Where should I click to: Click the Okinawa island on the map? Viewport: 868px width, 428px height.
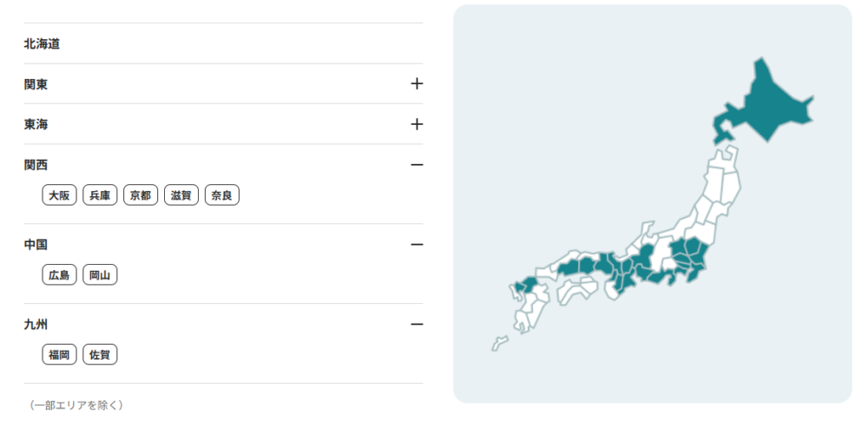(x=499, y=344)
